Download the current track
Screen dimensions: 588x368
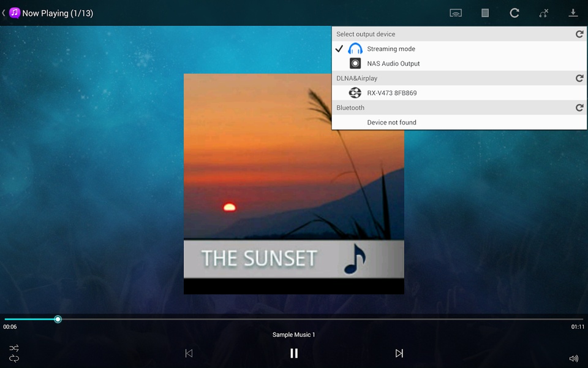pyautogui.click(x=573, y=13)
